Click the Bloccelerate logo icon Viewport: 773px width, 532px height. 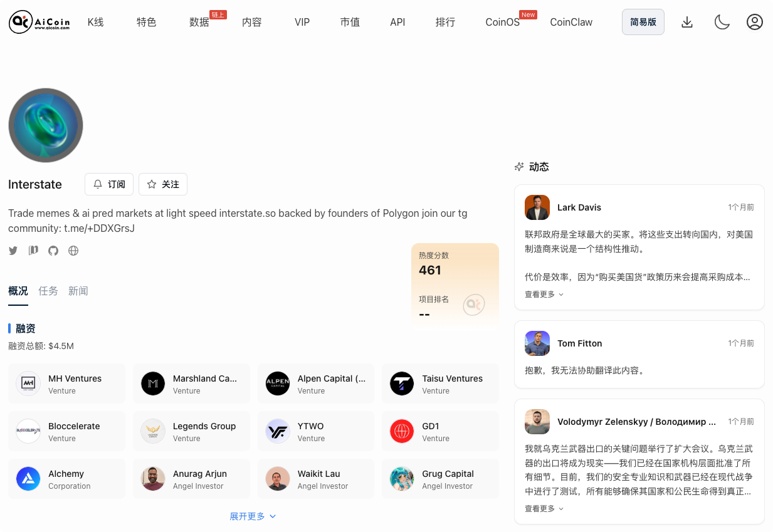pyautogui.click(x=28, y=431)
